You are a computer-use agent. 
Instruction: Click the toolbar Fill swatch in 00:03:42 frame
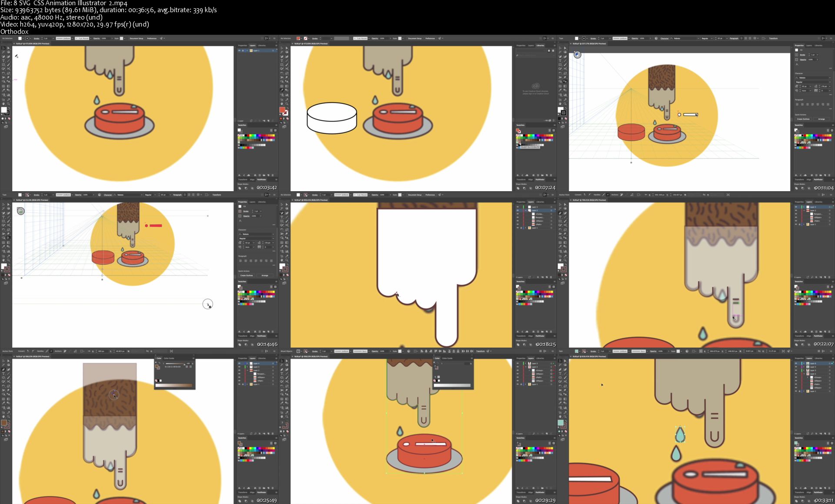(4, 110)
